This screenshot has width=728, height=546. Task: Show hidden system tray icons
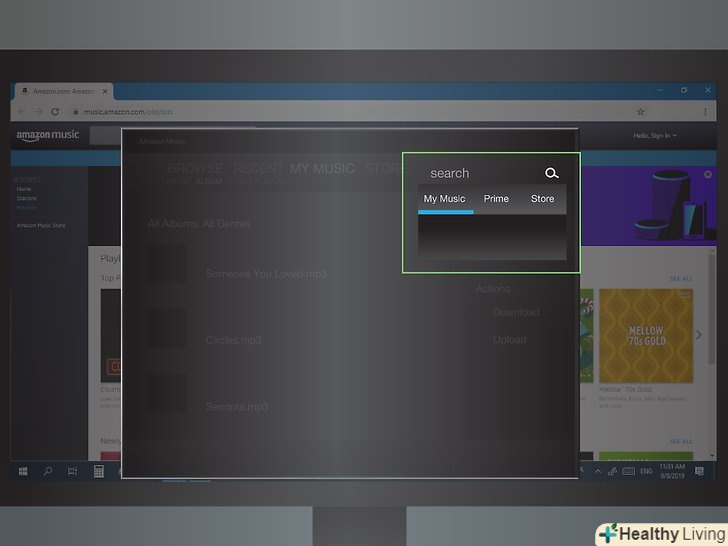598,471
